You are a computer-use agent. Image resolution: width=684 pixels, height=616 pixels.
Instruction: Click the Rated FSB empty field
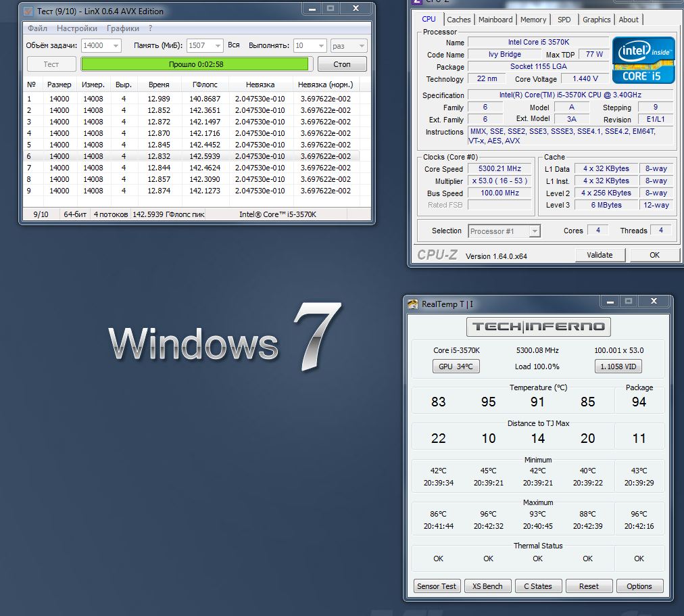pos(500,205)
